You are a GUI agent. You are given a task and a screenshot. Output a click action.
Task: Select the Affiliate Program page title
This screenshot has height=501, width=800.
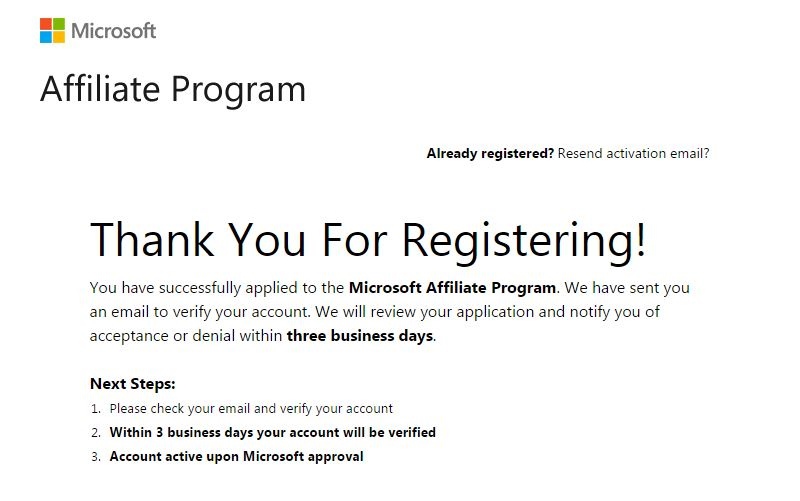click(173, 89)
